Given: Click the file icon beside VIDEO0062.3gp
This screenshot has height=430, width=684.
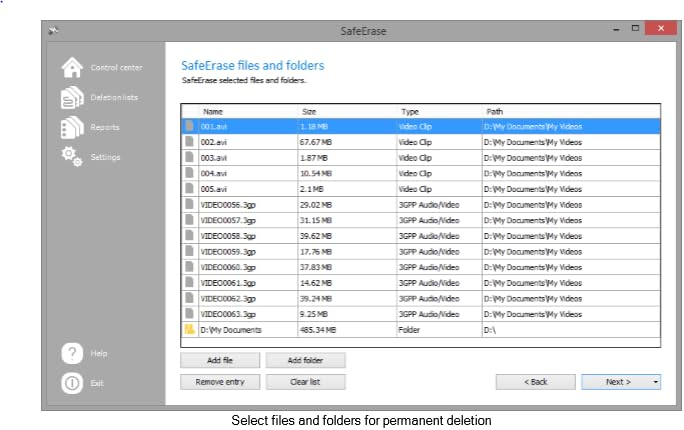Looking at the screenshot, I should tap(189, 298).
